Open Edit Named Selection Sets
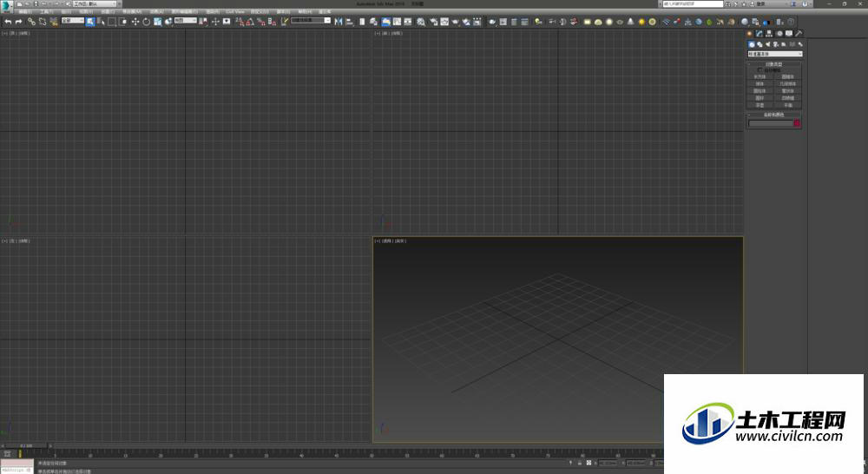The height and width of the screenshot is (474, 868). coord(285,22)
